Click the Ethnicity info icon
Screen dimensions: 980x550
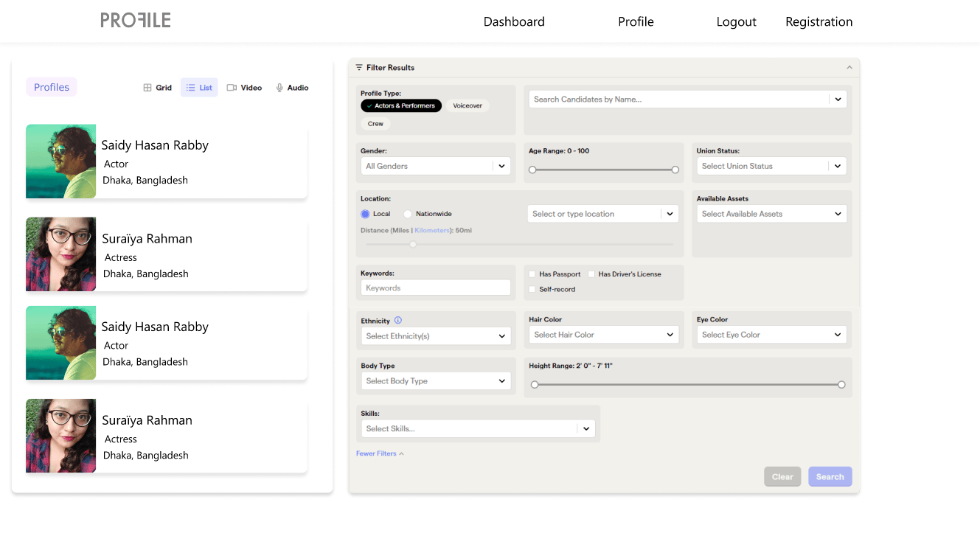tap(398, 321)
